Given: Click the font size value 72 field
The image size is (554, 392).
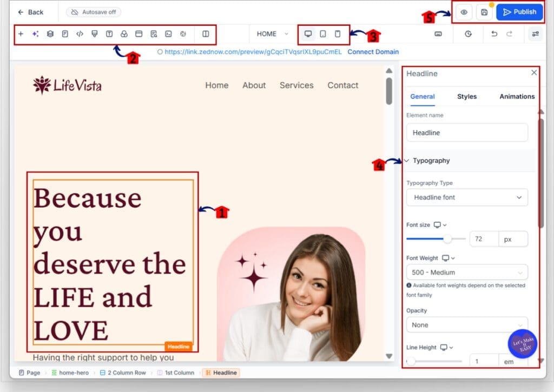Looking at the screenshot, I should 484,239.
